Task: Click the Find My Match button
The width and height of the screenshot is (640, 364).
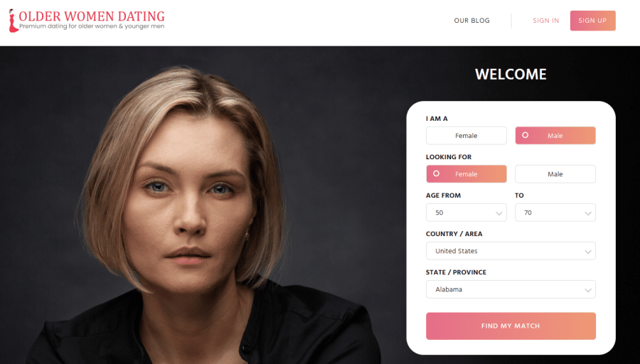Action: [511, 326]
